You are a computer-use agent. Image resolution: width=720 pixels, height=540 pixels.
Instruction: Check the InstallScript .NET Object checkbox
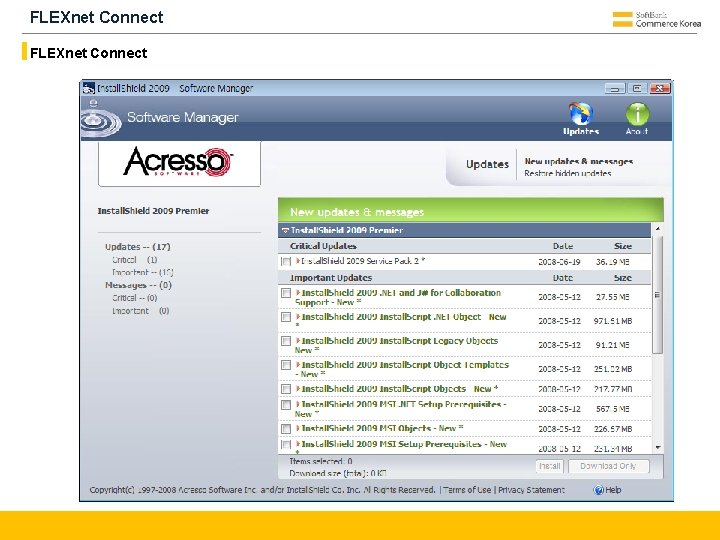pos(286,317)
